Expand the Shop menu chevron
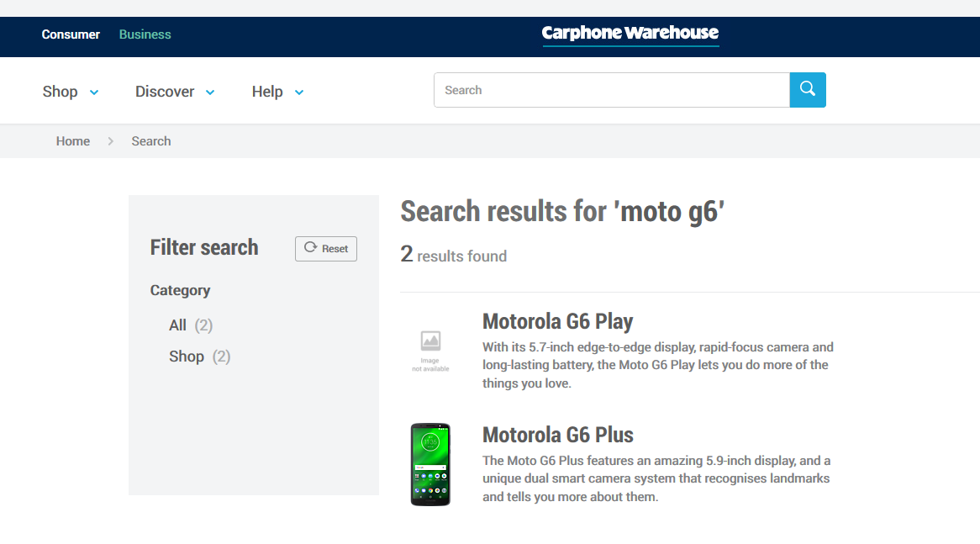The height and width of the screenshot is (544, 980). 94,92
